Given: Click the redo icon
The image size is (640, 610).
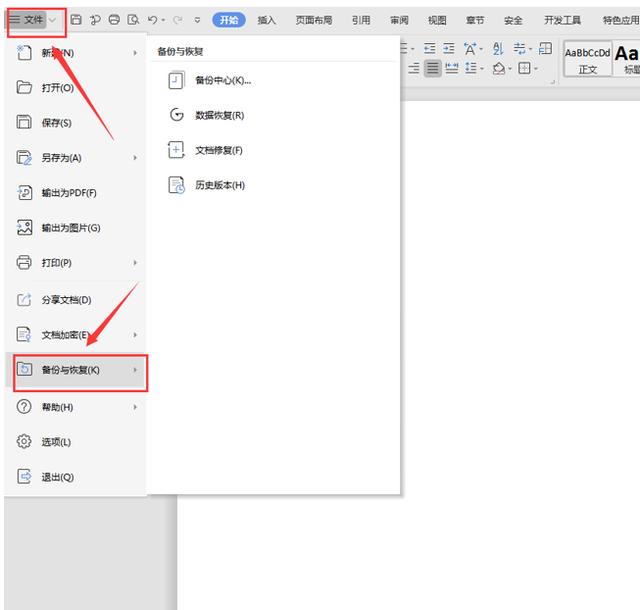Looking at the screenshot, I should (177, 20).
